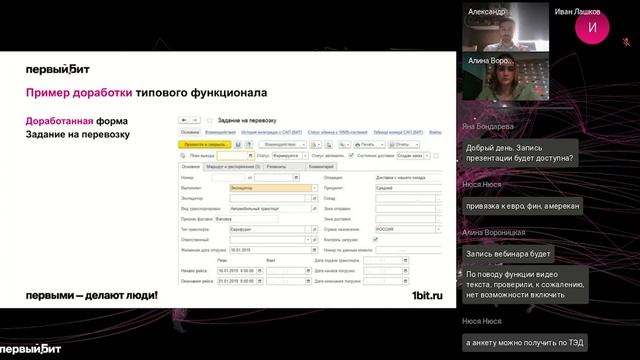Open the calendar for Дата окончания погрузки
Viewport: 640px width, 360px height.
click(x=405, y=281)
